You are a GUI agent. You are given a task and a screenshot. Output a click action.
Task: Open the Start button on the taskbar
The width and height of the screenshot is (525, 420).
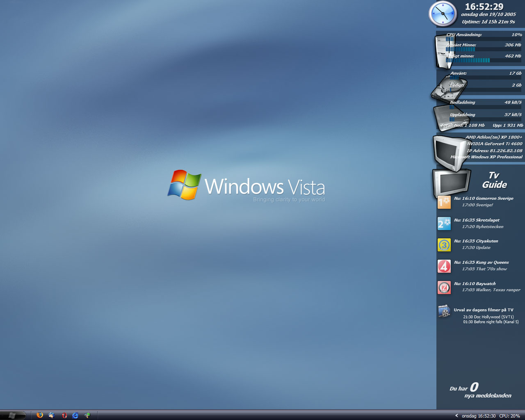pyautogui.click(x=12, y=415)
